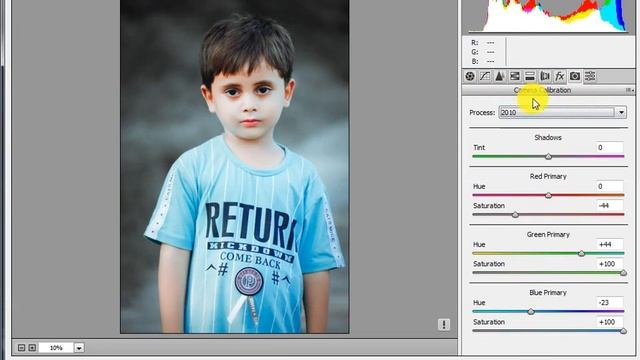Zoom in with the plus button
This screenshot has height=360, width=640.
(x=32, y=348)
